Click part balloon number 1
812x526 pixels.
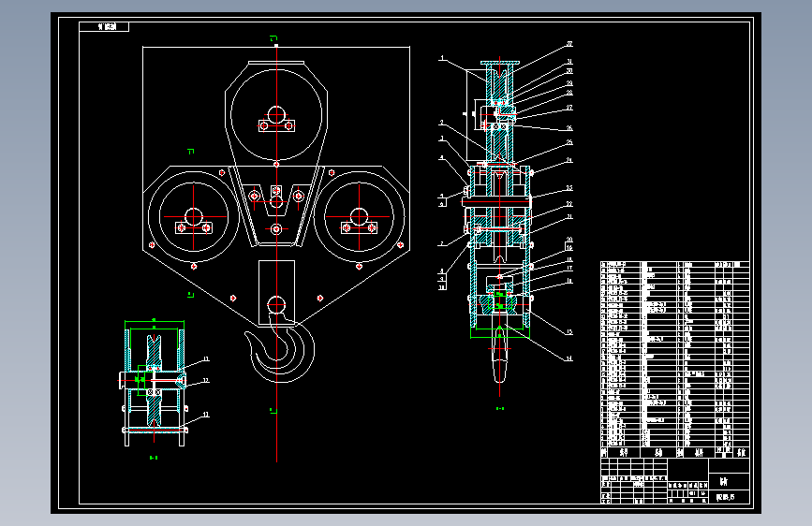coord(442,58)
